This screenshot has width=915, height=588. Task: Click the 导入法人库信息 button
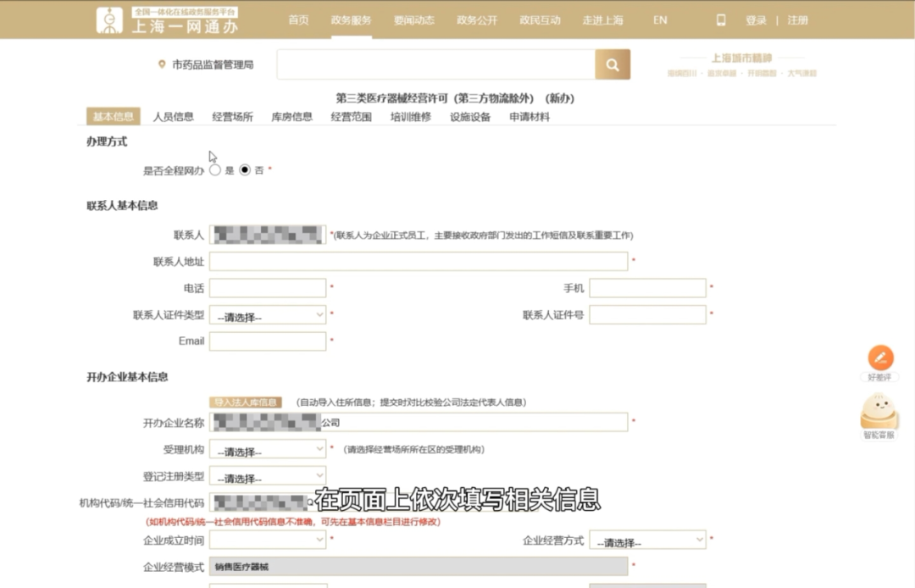245,402
